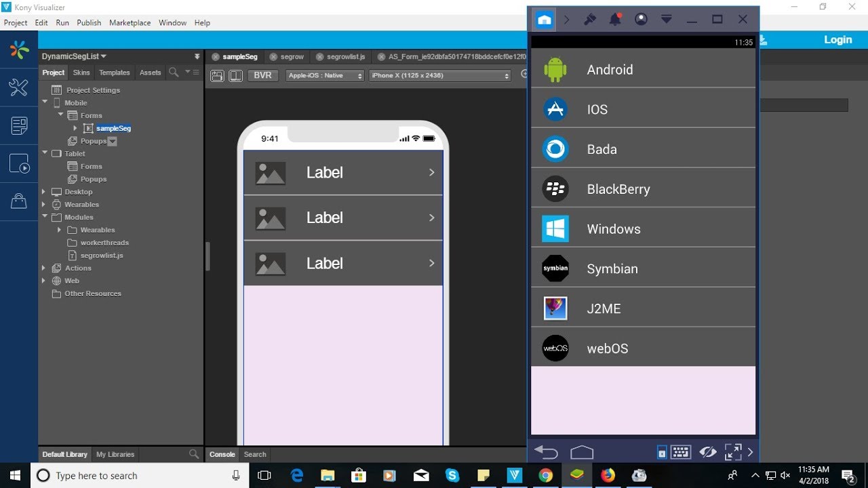Click the library search magnifier icon
The image size is (868, 488).
coord(194,454)
